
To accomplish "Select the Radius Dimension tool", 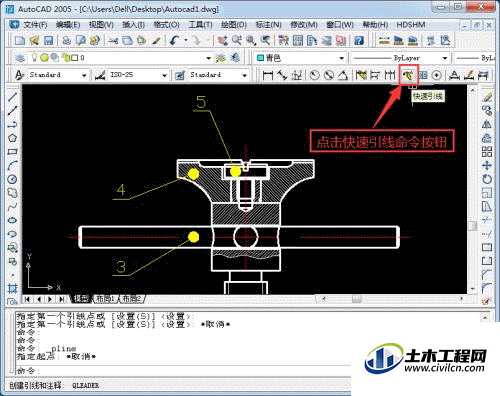I will coord(314,75).
